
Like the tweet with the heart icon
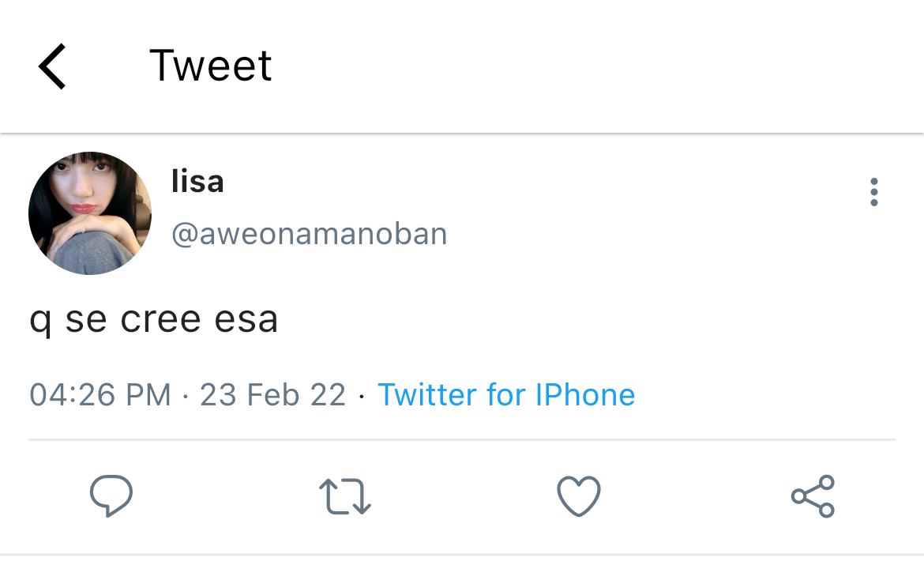tap(579, 495)
